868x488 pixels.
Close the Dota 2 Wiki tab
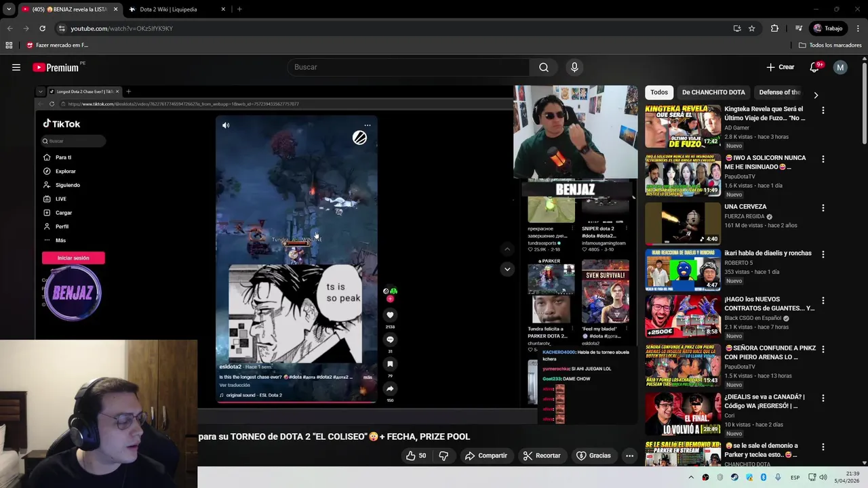[223, 9]
